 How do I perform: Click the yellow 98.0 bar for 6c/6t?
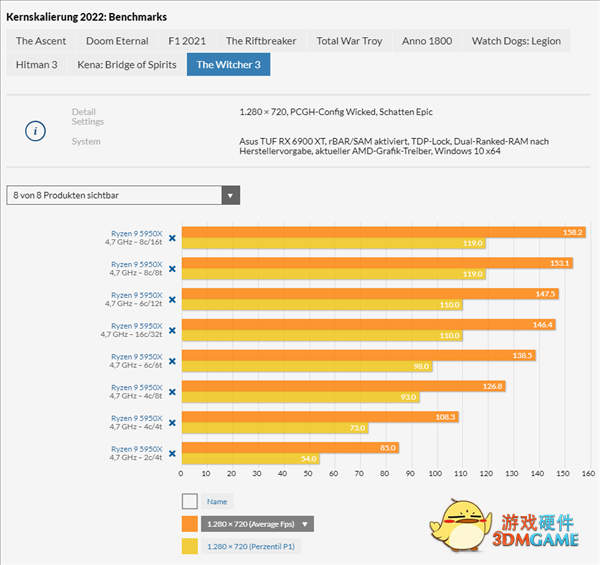click(x=307, y=366)
